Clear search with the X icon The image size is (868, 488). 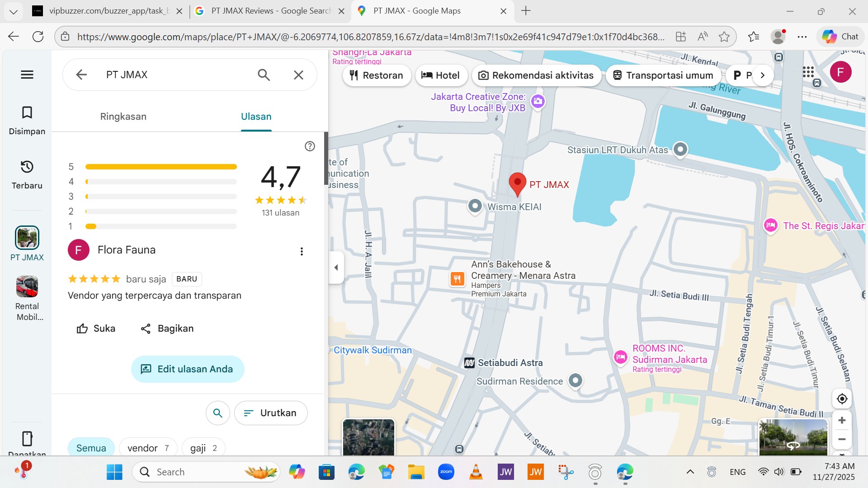click(298, 75)
